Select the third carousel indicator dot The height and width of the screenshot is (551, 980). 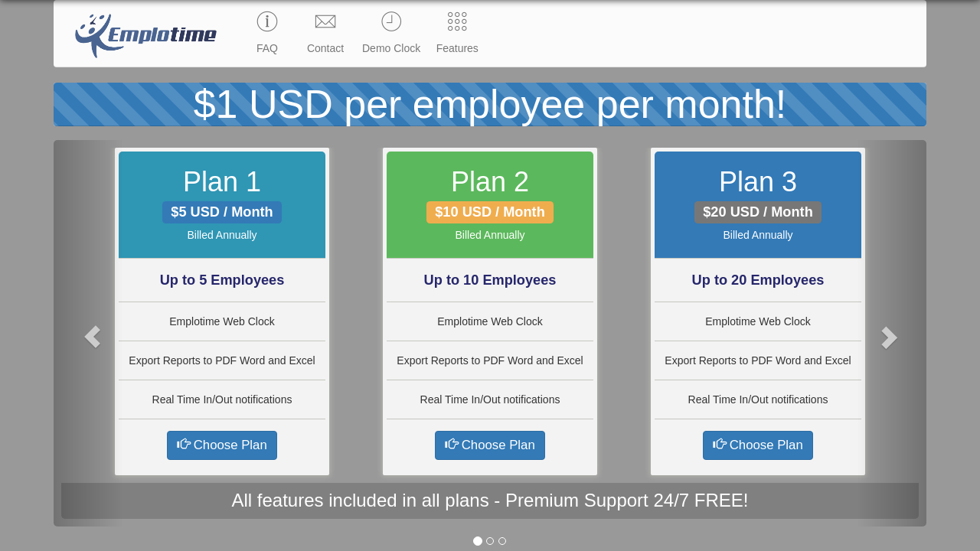[502, 541]
